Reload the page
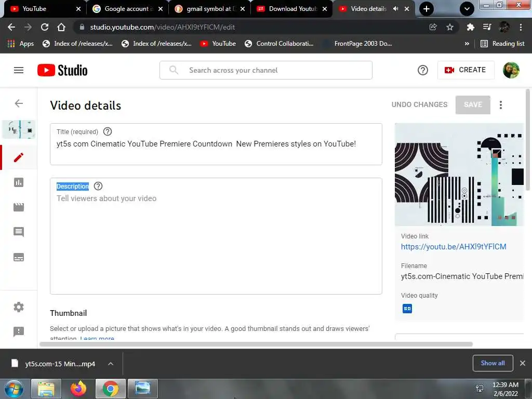The height and width of the screenshot is (399, 532). click(x=45, y=27)
